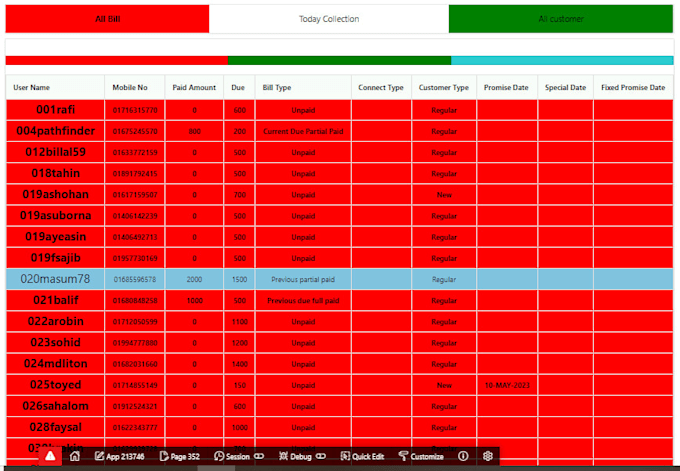Select user 004pathfinder
The height and width of the screenshot is (471, 680).
coord(56,131)
